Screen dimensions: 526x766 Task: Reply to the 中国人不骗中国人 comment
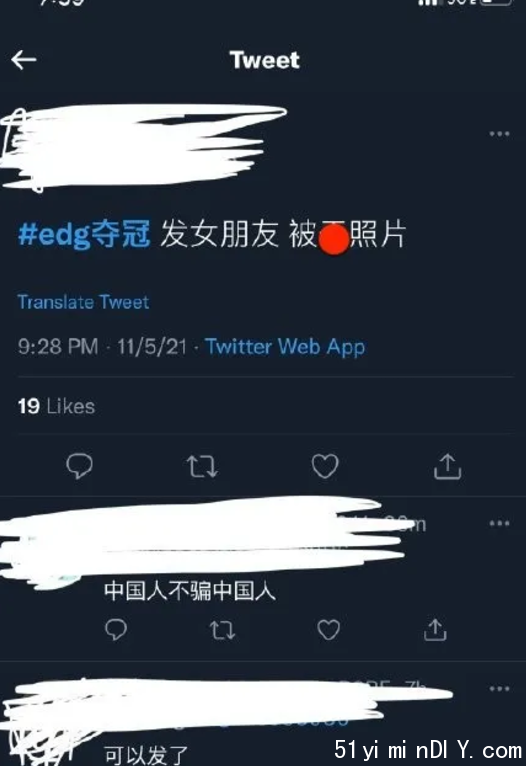(x=116, y=629)
